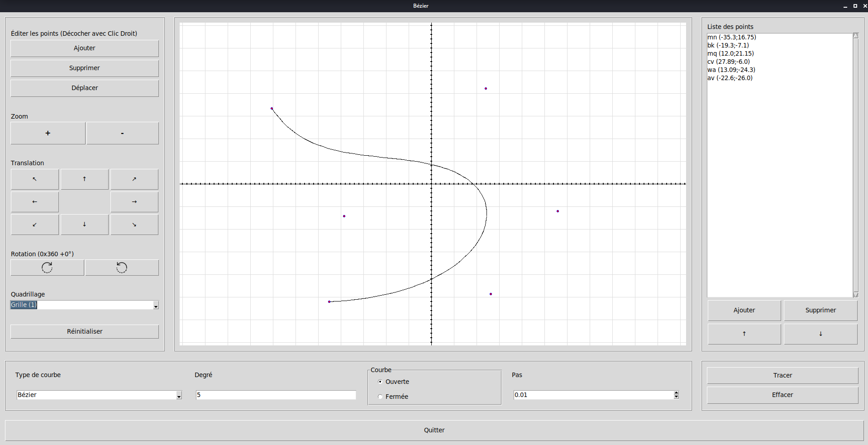Quit the application with Quitter
This screenshot has width=868, height=445.
pyautogui.click(x=434, y=430)
